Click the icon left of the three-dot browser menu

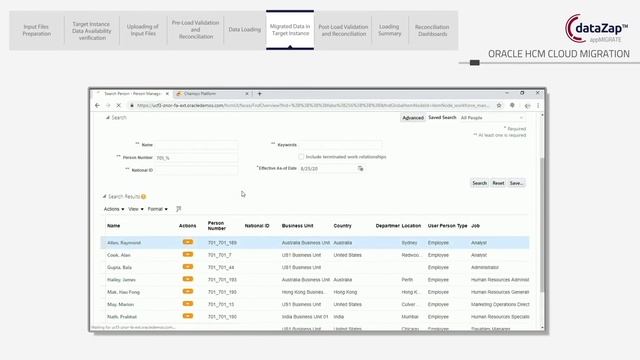pyautogui.click(x=527, y=106)
